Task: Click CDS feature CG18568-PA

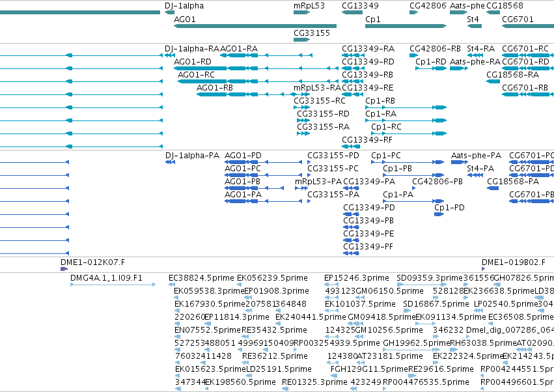Action: click(493, 188)
